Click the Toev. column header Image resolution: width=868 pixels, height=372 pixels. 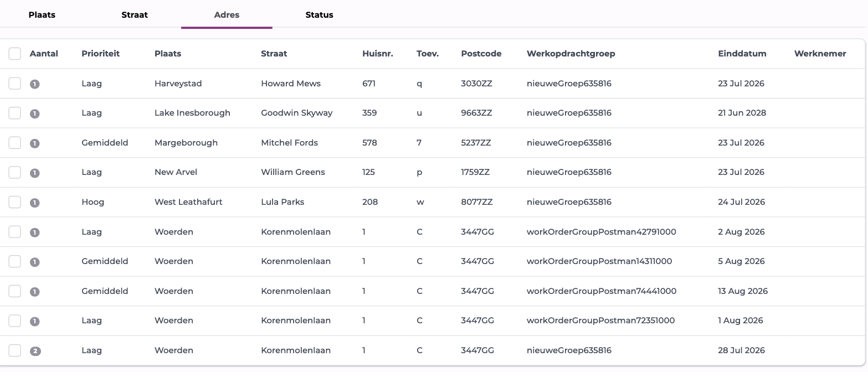tap(428, 54)
